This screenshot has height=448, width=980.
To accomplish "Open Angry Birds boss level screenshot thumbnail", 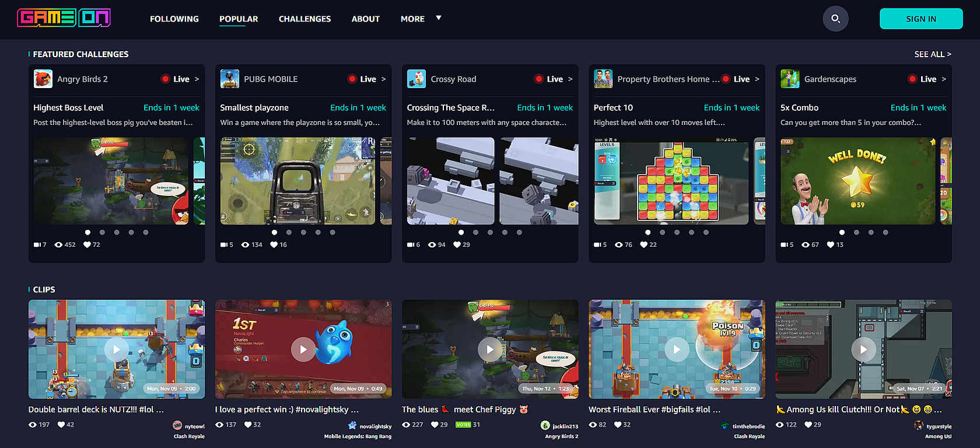I will coord(111,181).
